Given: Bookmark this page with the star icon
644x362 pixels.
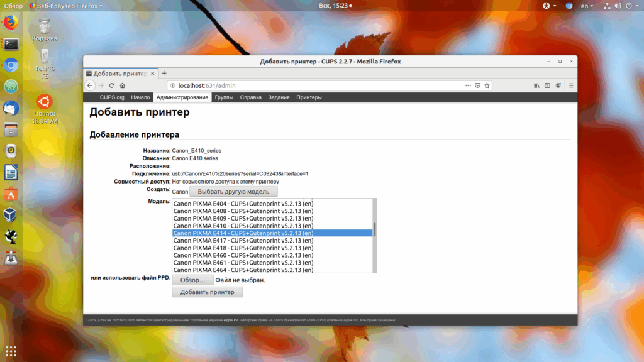Looking at the screenshot, I should tap(487, 85).
